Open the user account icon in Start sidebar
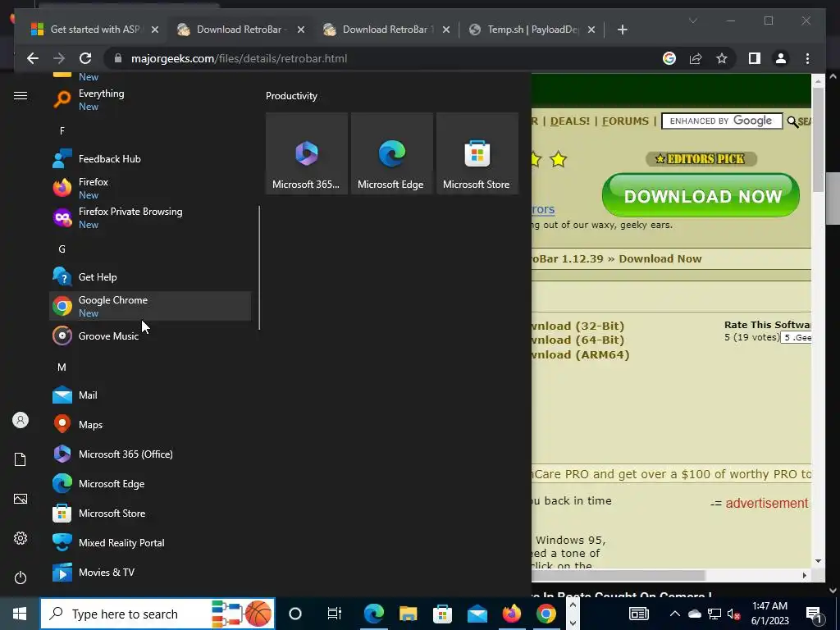The image size is (840, 630). tap(21, 420)
